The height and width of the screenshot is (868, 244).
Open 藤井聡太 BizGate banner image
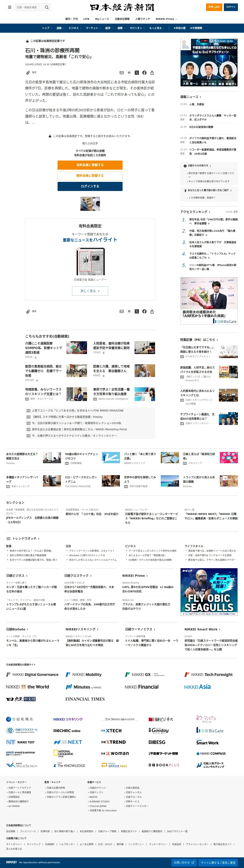click(x=209, y=301)
